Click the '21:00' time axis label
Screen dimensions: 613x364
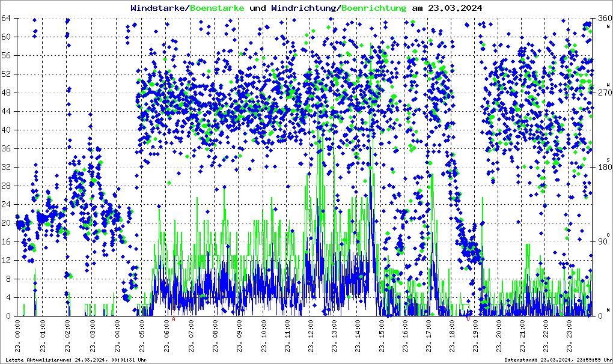[522, 330]
